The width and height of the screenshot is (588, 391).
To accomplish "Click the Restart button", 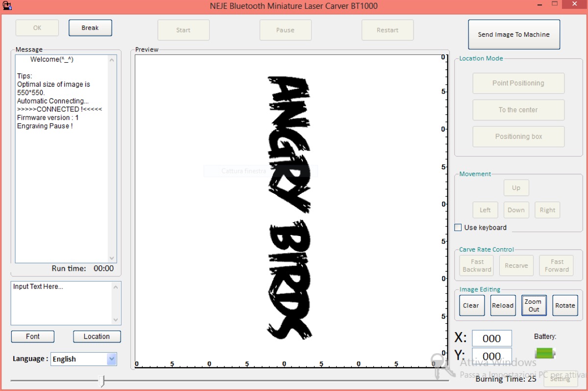I will pyautogui.click(x=388, y=30).
